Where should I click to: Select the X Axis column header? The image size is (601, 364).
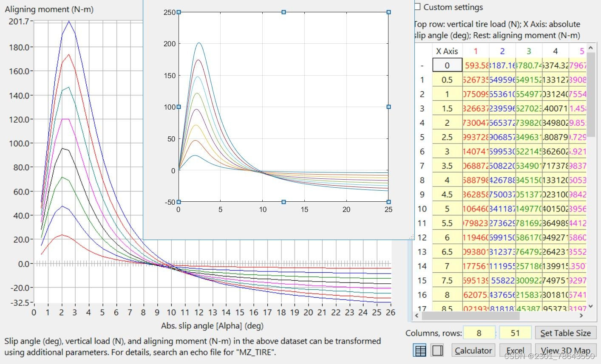coord(447,51)
